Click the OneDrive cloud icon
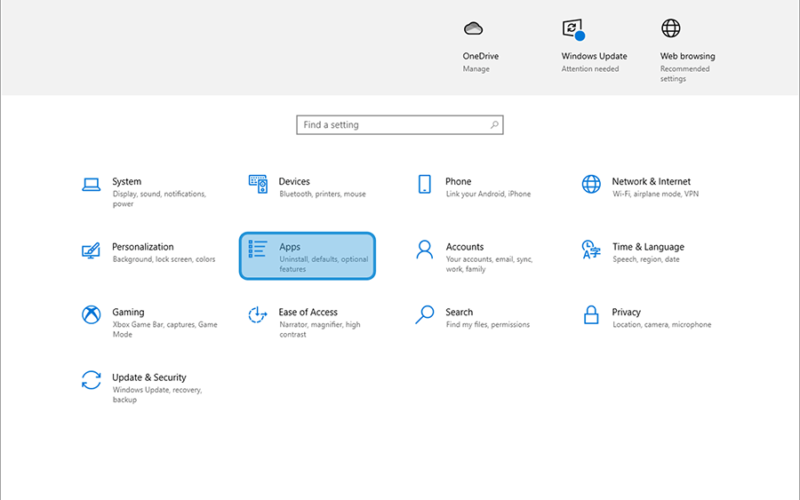 point(473,28)
